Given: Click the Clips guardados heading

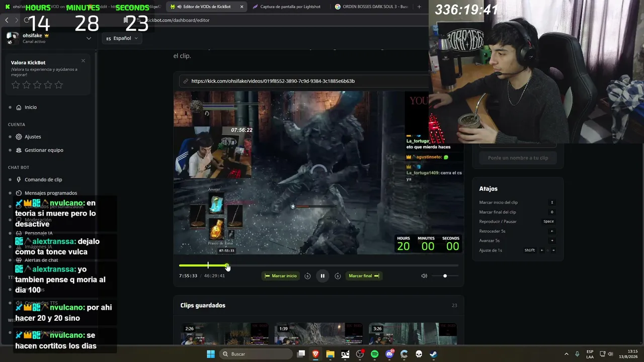Looking at the screenshot, I should click(203, 305).
